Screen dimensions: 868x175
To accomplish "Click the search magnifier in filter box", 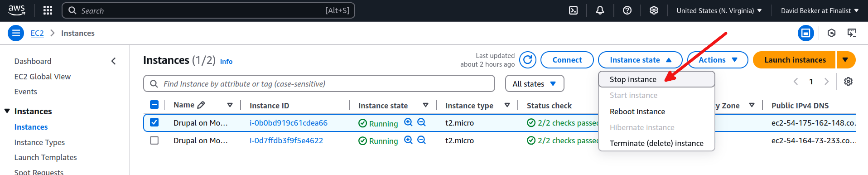I will pos(154,84).
